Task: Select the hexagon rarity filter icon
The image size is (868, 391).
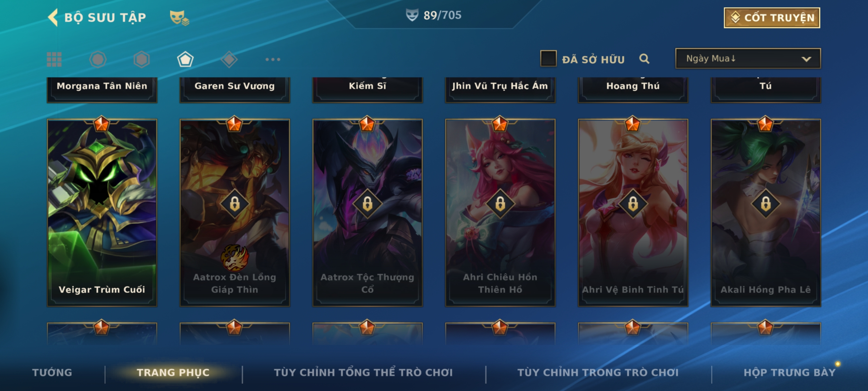Action: click(x=141, y=59)
